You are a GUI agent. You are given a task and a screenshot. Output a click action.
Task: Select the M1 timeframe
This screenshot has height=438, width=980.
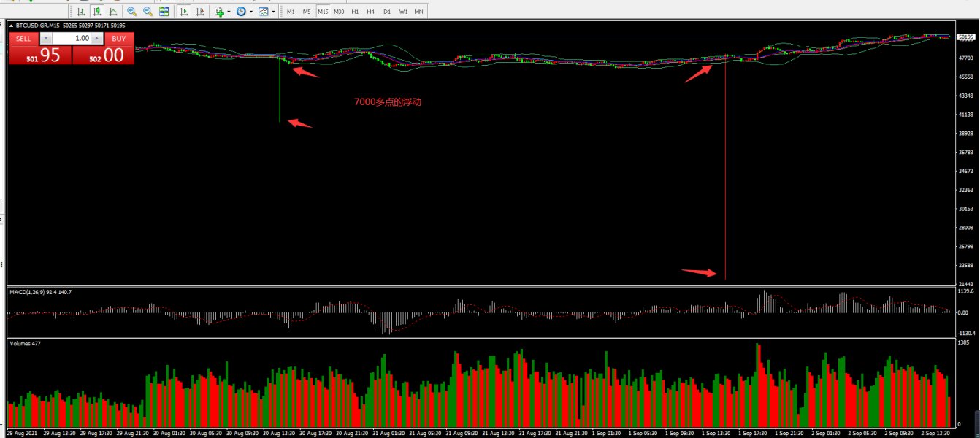coord(291,12)
